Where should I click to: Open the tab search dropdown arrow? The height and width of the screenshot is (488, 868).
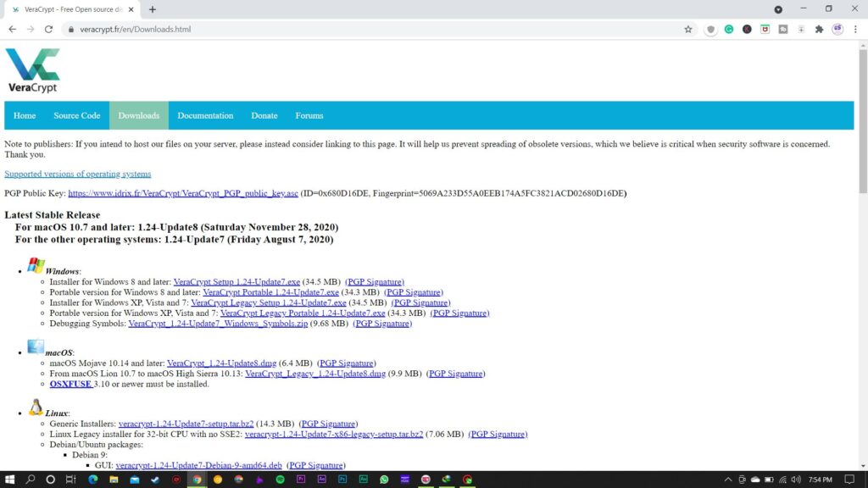778,9
